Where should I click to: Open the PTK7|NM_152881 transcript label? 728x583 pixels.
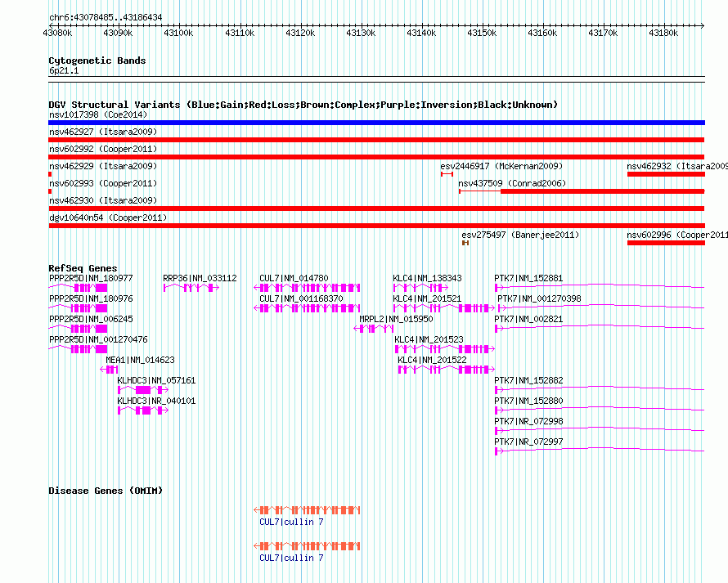pyautogui.click(x=528, y=279)
